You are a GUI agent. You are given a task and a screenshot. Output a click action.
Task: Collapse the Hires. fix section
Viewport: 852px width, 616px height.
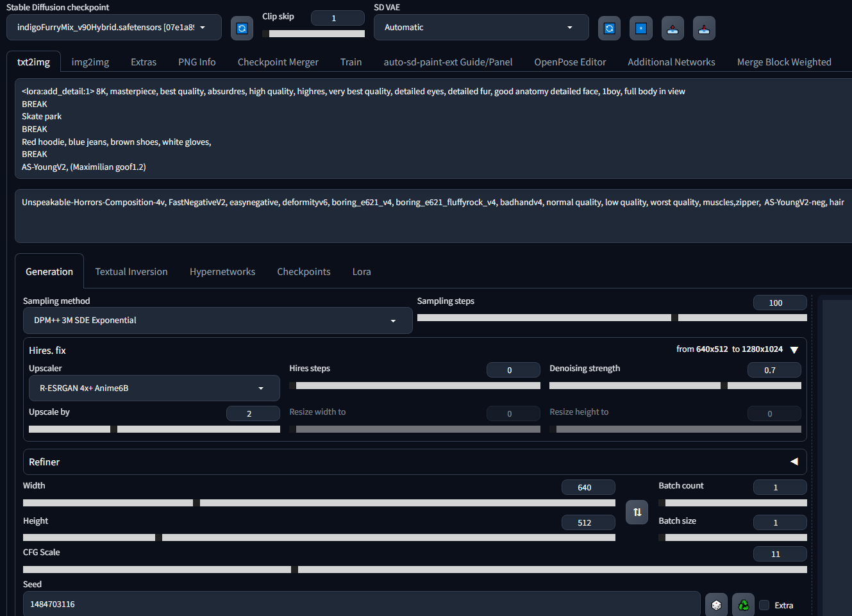tap(794, 350)
